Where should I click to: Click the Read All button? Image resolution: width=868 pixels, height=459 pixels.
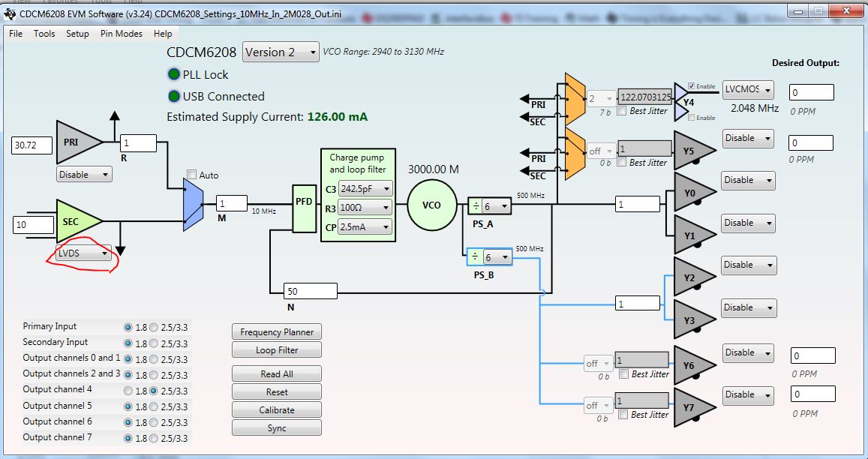click(x=277, y=373)
